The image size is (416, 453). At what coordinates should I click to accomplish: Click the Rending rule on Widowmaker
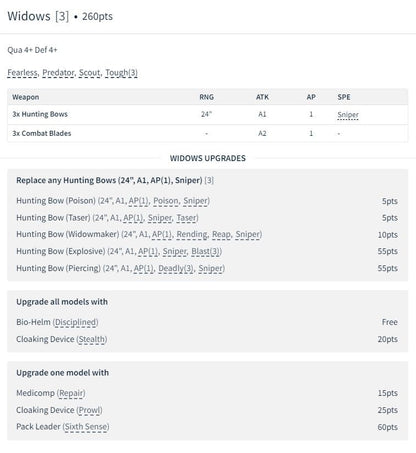pos(192,235)
